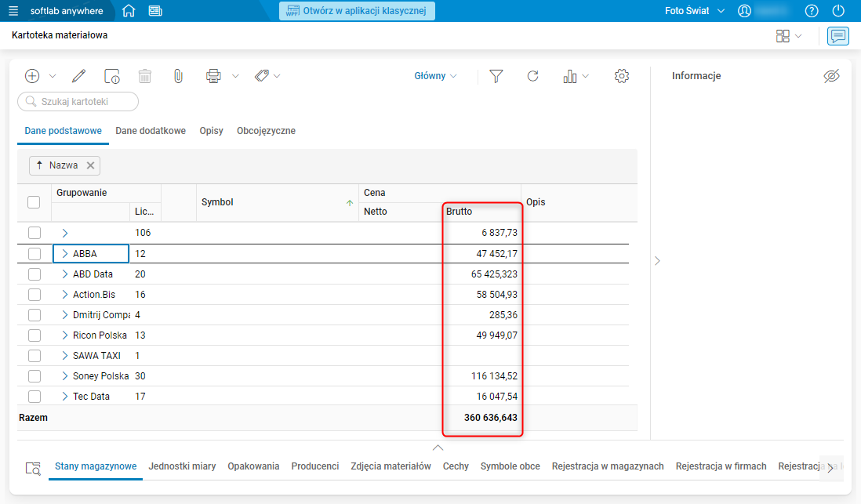Check the ABBA row checkbox
This screenshot has width=861, height=504.
pyautogui.click(x=35, y=254)
